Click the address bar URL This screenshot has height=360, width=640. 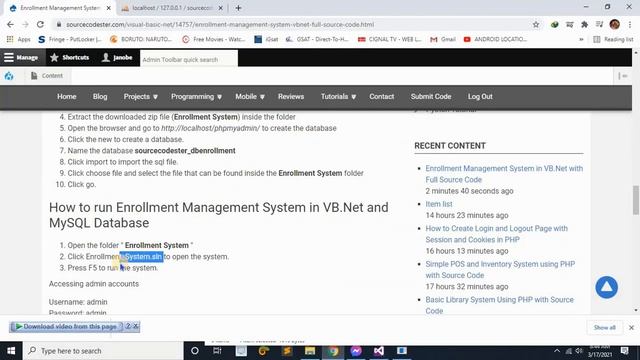(x=220, y=24)
